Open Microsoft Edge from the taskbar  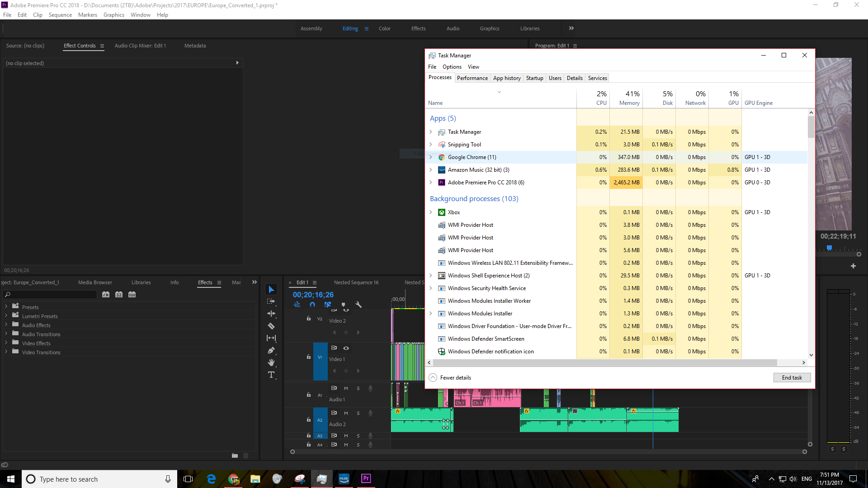coord(211,479)
